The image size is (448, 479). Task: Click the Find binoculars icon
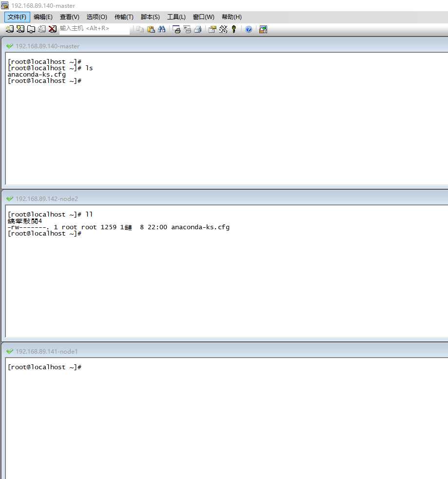click(x=161, y=29)
